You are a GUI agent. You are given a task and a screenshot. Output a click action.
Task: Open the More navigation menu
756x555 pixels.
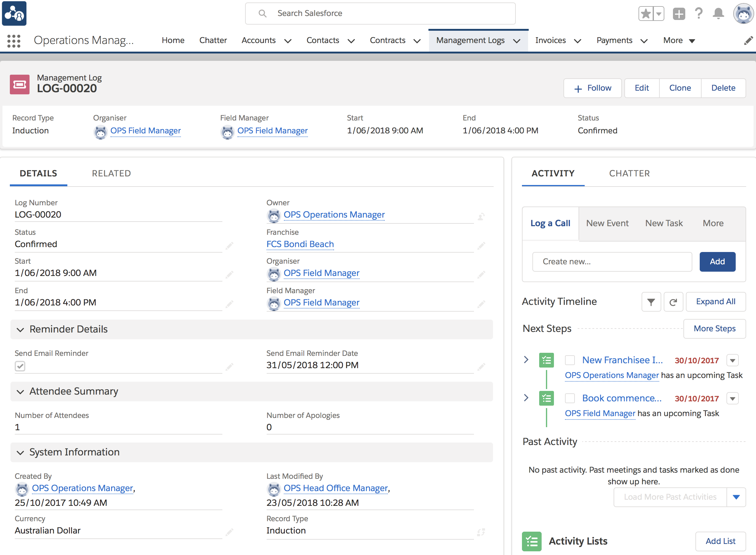[x=679, y=40]
